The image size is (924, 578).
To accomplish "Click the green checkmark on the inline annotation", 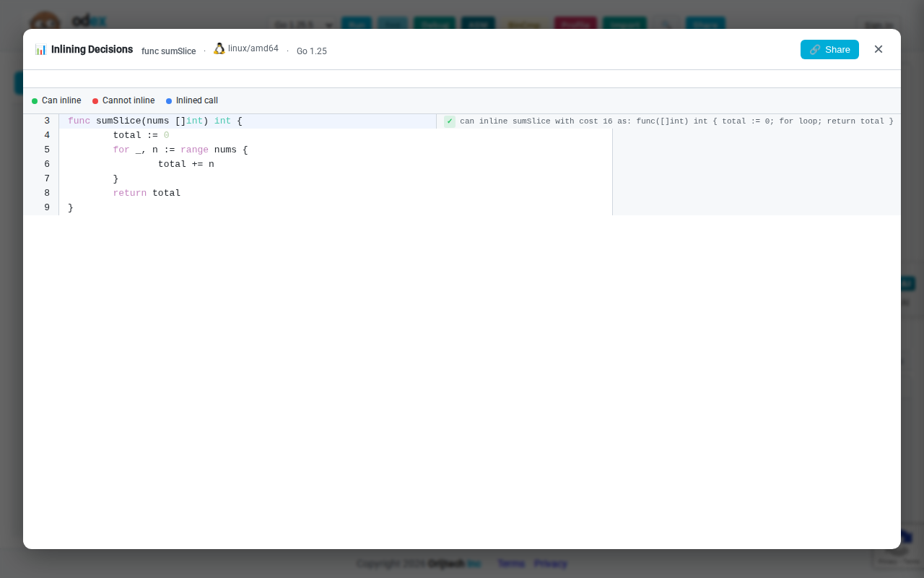I will (x=449, y=121).
